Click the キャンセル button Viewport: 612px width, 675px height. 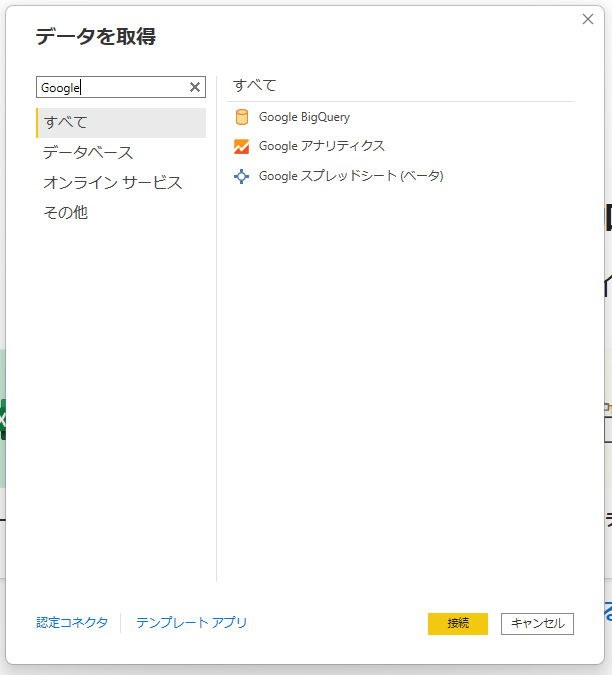point(537,624)
